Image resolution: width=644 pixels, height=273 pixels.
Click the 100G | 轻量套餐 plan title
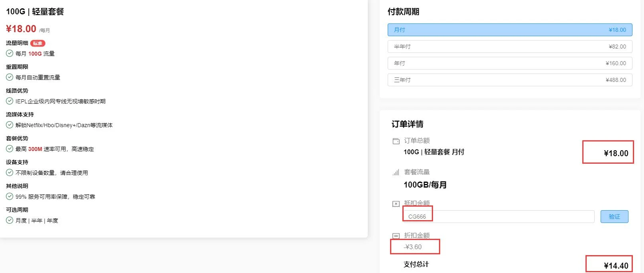[x=35, y=12]
